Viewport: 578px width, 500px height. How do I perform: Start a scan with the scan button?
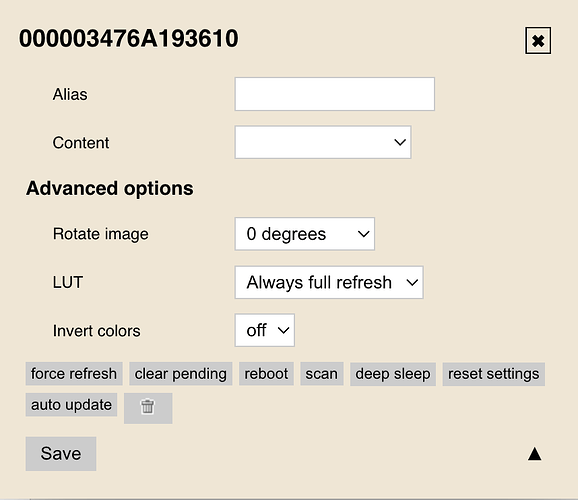[x=322, y=374]
